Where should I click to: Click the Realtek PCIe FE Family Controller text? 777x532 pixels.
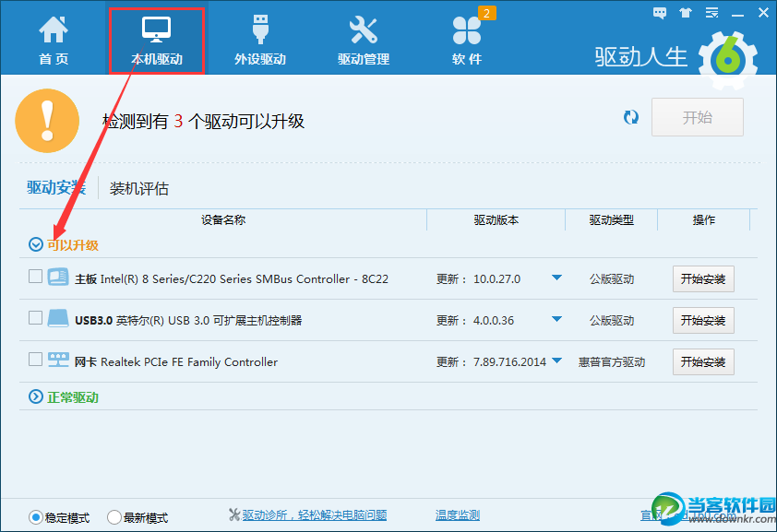189,362
